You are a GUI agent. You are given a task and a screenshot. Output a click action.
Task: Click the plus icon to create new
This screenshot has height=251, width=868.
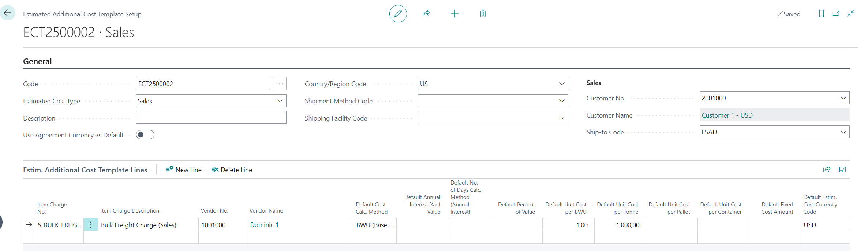[454, 14]
